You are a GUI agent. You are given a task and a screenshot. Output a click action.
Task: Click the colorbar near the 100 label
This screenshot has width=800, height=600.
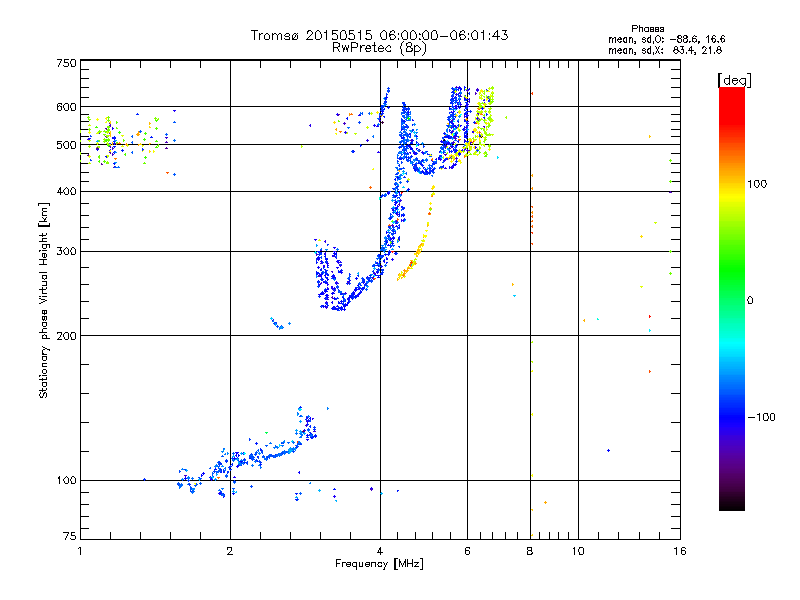click(x=732, y=184)
